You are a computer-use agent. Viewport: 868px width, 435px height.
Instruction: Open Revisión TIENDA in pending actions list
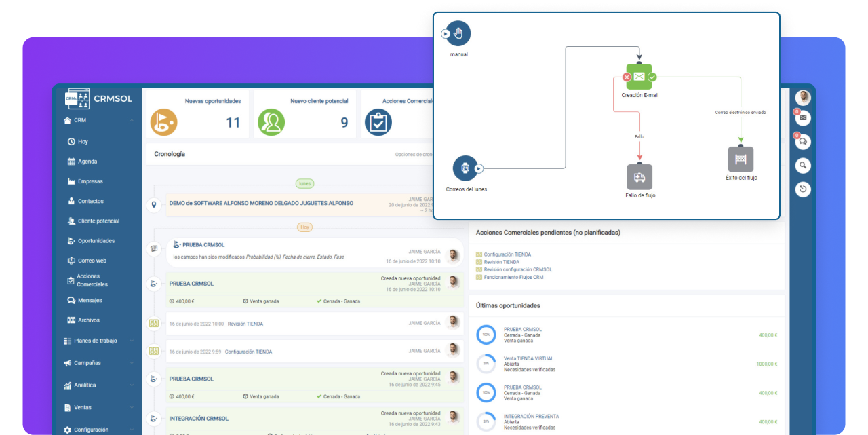click(x=502, y=262)
